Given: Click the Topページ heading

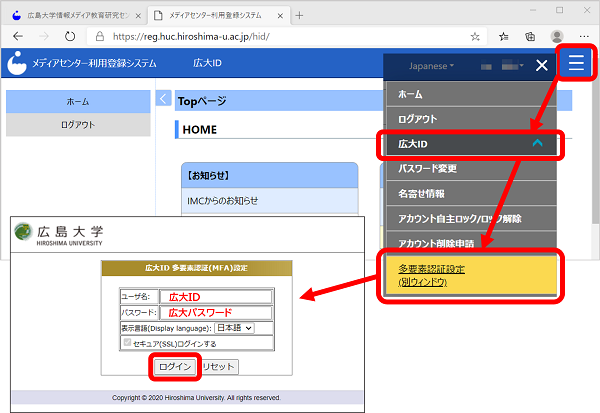Looking at the screenshot, I should coord(202,101).
